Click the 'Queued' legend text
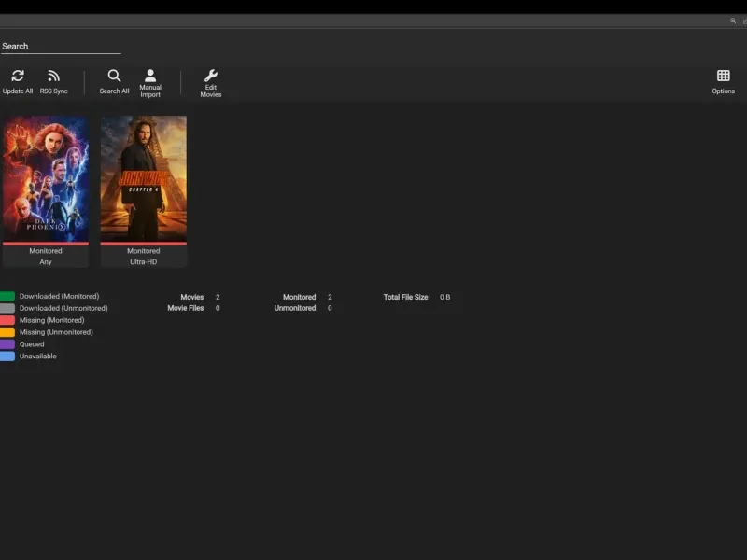The image size is (747, 560). 32,343
